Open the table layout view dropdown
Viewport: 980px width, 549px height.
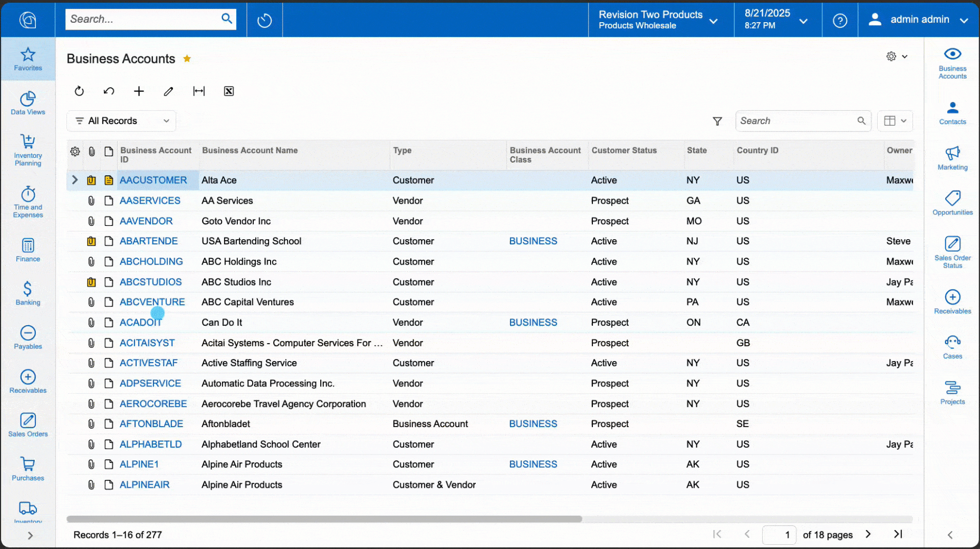tap(895, 121)
